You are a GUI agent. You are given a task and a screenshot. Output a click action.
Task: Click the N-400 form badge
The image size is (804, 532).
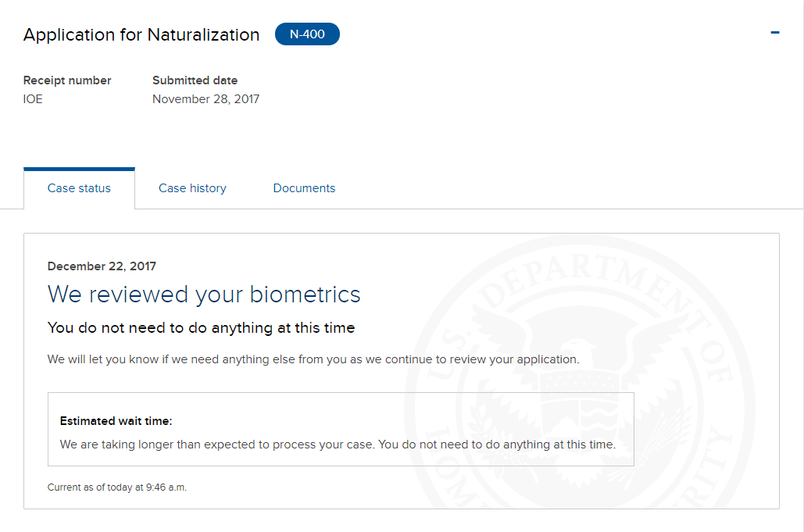pyautogui.click(x=307, y=34)
